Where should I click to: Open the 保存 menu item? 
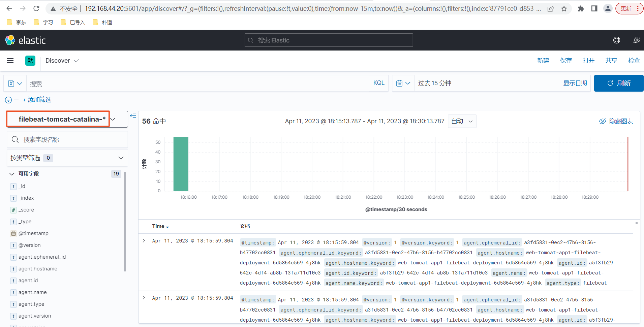point(566,61)
